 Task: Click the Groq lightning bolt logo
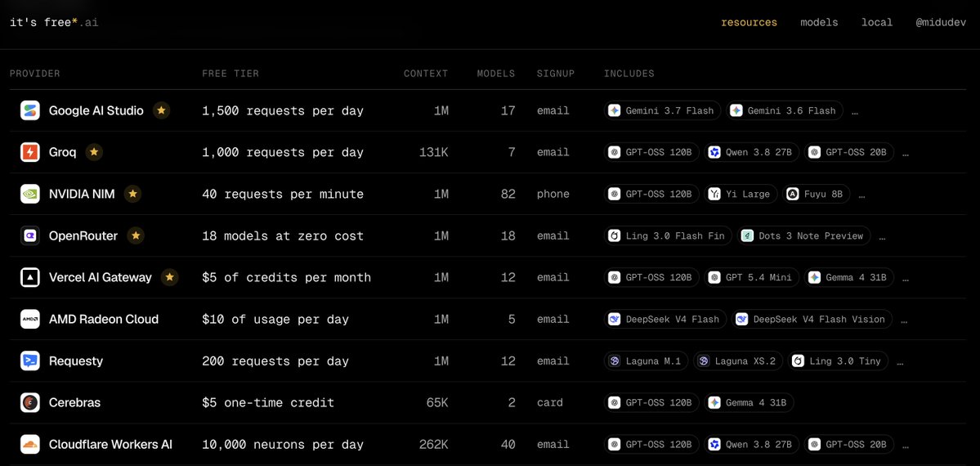30,152
